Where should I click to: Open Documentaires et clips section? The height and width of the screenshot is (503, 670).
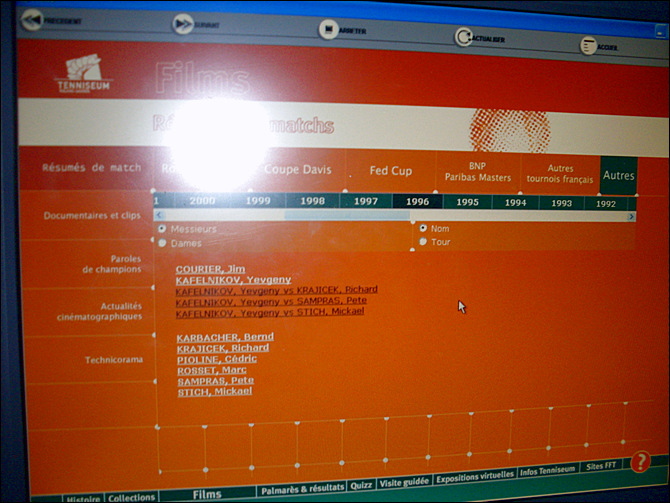(92, 215)
